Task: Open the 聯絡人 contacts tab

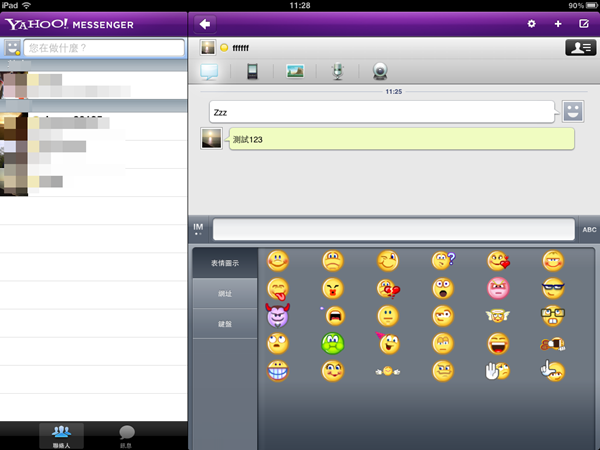Action: (61, 436)
